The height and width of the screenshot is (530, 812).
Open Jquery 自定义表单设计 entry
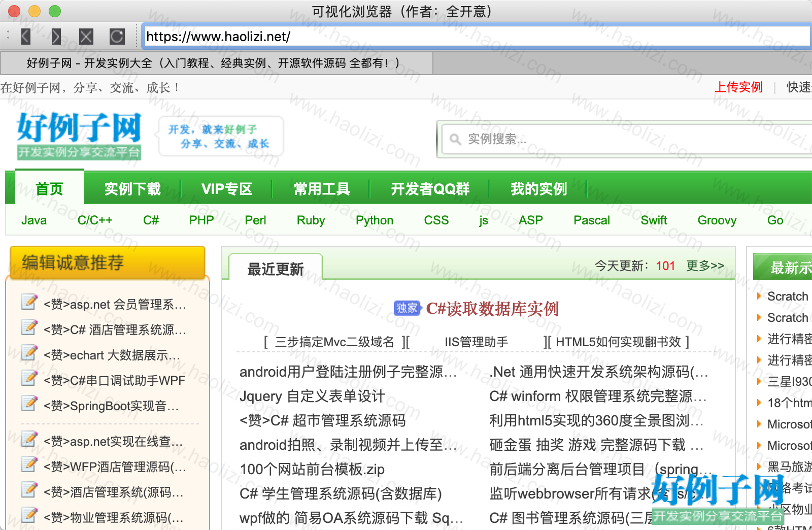pyautogui.click(x=312, y=396)
